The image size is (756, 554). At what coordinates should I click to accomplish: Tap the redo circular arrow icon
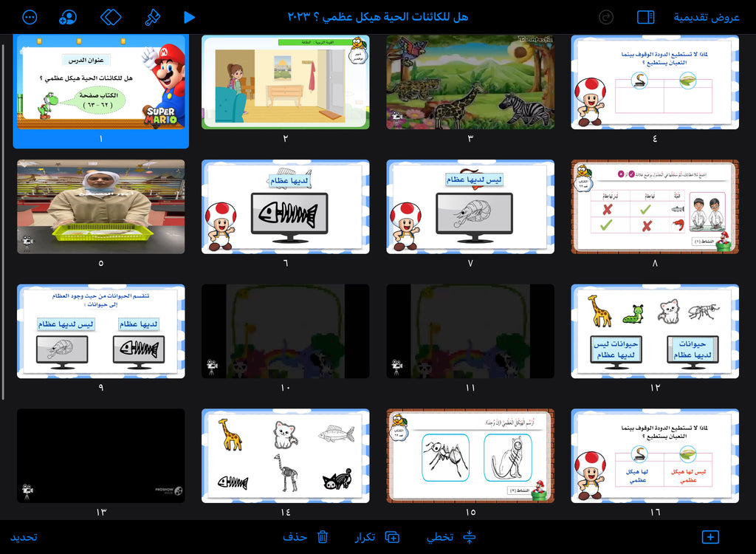[x=606, y=18]
